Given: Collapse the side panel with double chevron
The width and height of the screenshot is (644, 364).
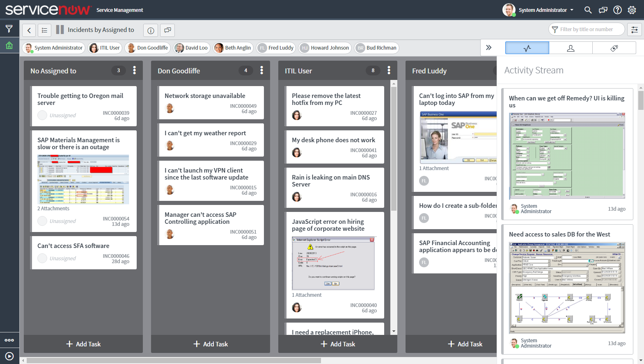Looking at the screenshot, I should pyautogui.click(x=488, y=48).
